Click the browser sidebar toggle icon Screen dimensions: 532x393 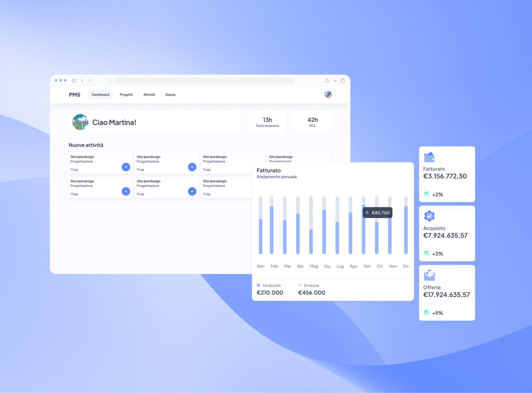74,81
